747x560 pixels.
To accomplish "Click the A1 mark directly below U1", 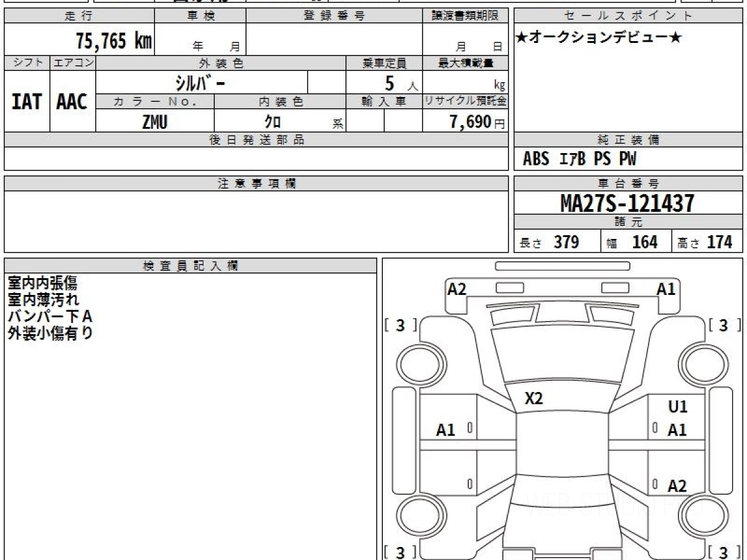I will click(677, 430).
